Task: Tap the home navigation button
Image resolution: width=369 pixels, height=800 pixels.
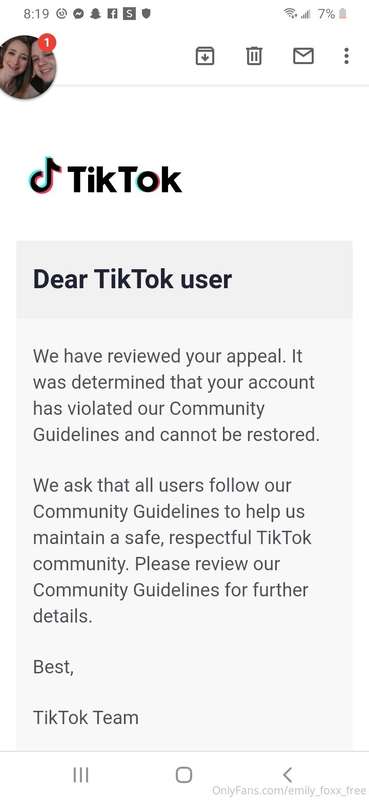Action: click(184, 775)
